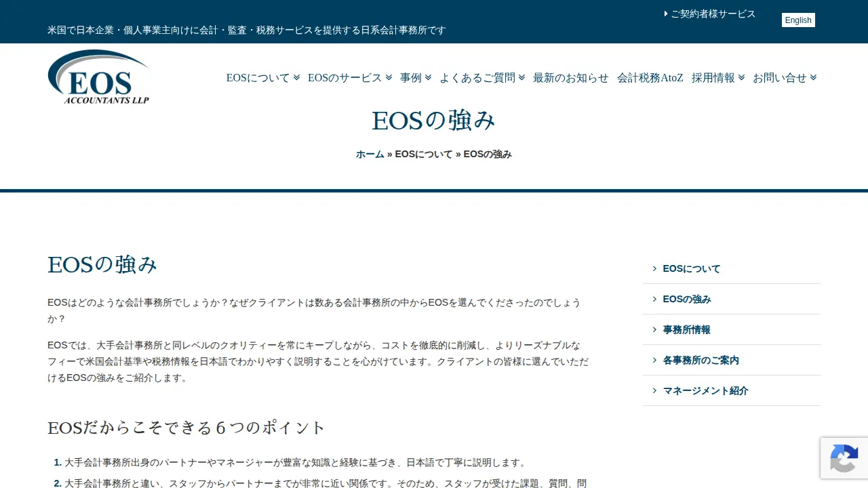Click list item 1 about 大手会計事務所出身のパートナー

296,462
